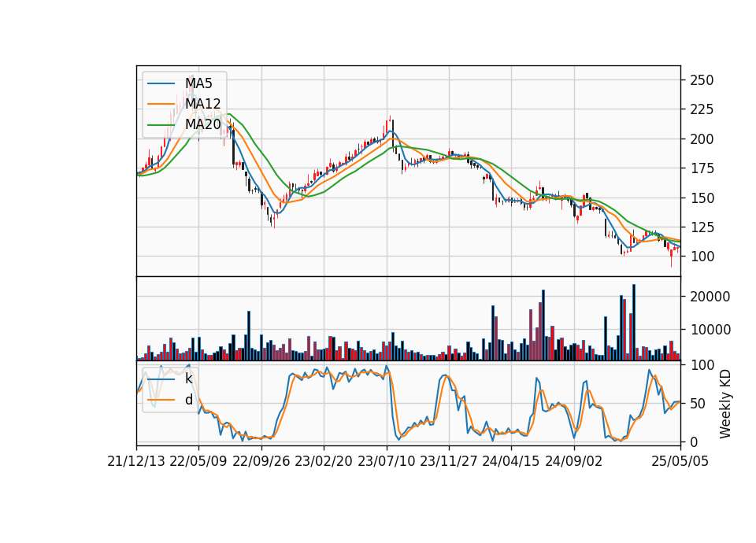Screen dimensions: 756x543
Task: Click the blue MA5 legend line sample
Action: pyautogui.click(x=161, y=83)
